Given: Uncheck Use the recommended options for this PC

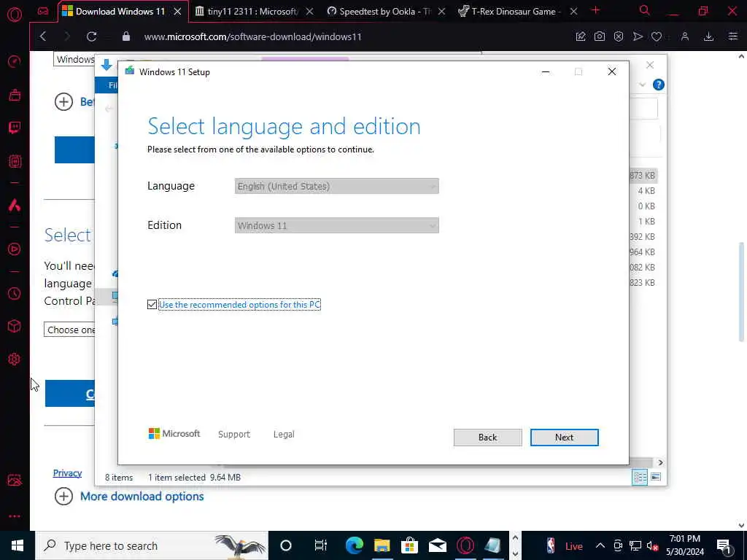Looking at the screenshot, I should 152,304.
